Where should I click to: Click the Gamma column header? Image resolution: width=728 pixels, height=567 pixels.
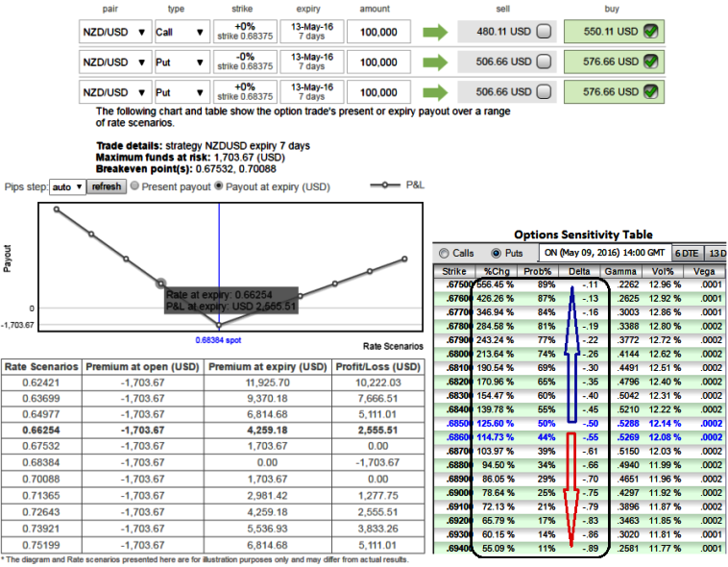point(620,271)
